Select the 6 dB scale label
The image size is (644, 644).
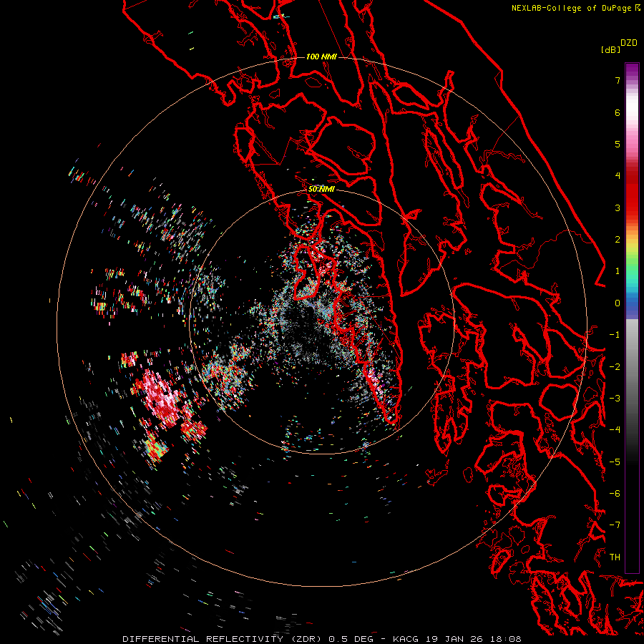[618, 112]
